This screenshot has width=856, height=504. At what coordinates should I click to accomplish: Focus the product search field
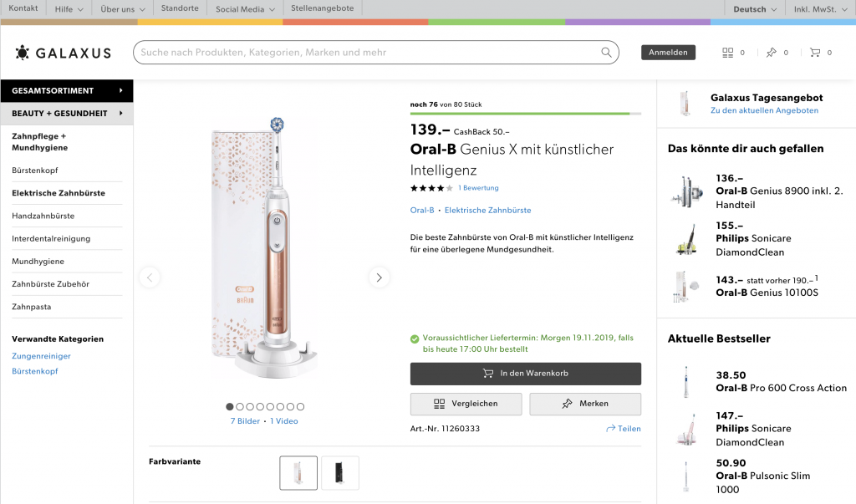click(x=368, y=53)
